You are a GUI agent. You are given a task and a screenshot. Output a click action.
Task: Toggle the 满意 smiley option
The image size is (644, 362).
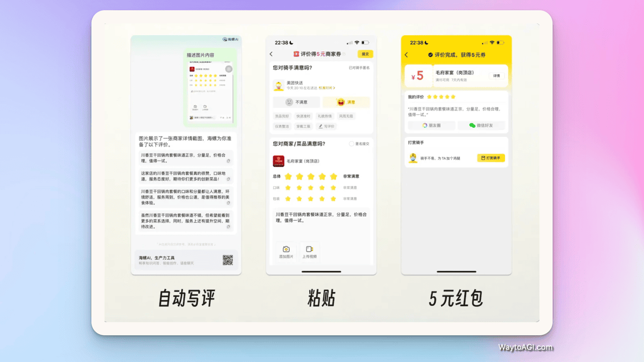[x=346, y=102]
